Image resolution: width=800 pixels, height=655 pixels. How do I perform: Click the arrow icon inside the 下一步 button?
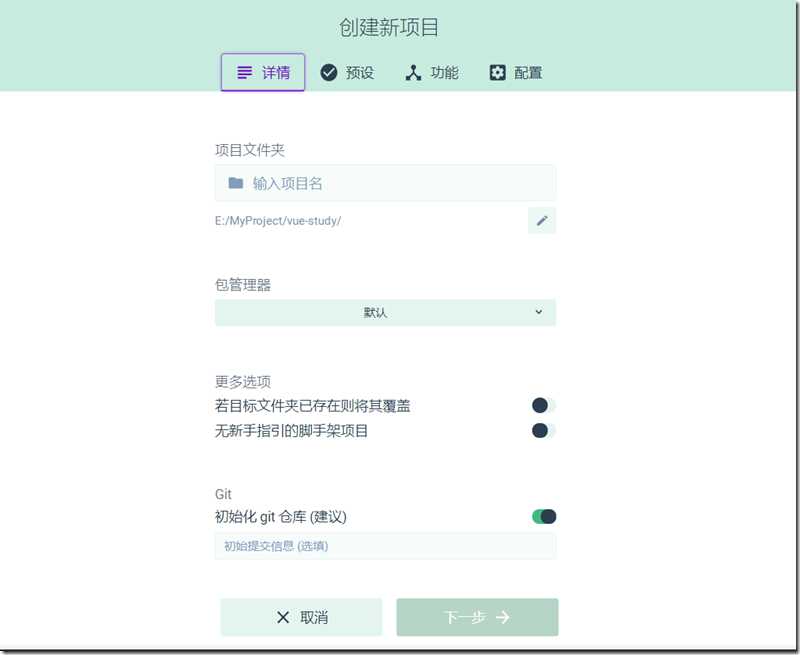click(x=503, y=617)
